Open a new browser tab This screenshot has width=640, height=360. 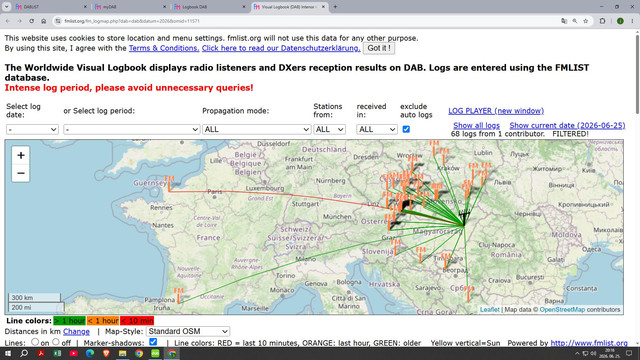[335, 7]
